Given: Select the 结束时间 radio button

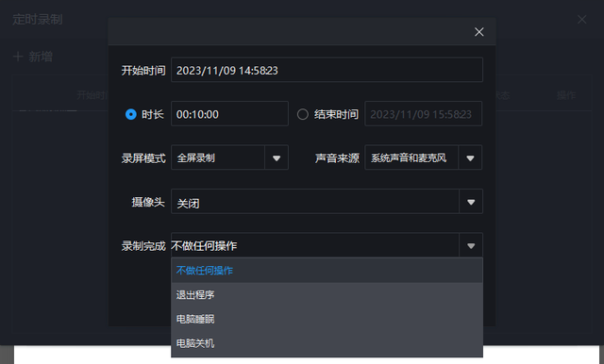Looking at the screenshot, I should coord(303,114).
